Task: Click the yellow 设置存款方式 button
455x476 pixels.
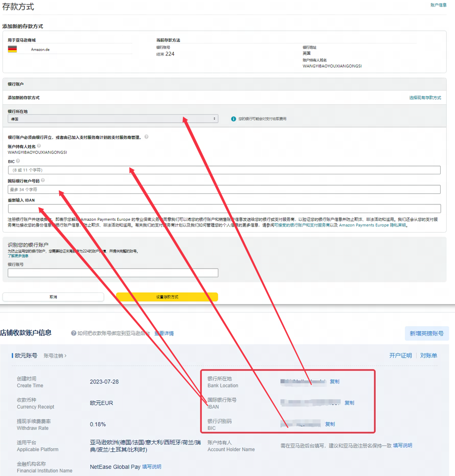Action: point(167,297)
